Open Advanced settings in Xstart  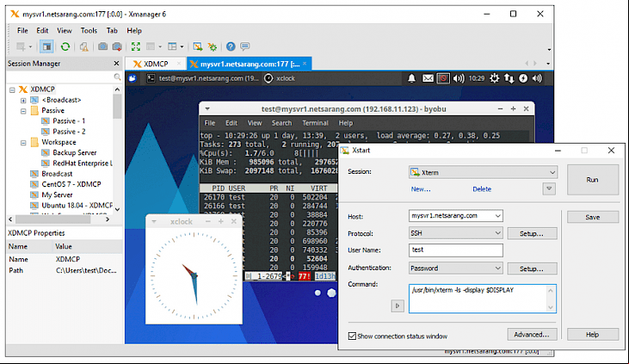[x=532, y=334]
